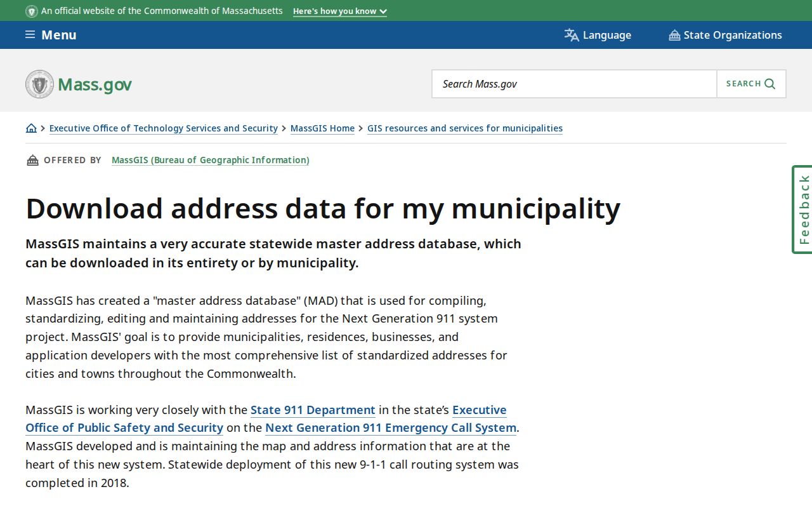This screenshot has height=508, width=812.
Task: Click the Mass.gov seal logo
Action: tap(39, 84)
